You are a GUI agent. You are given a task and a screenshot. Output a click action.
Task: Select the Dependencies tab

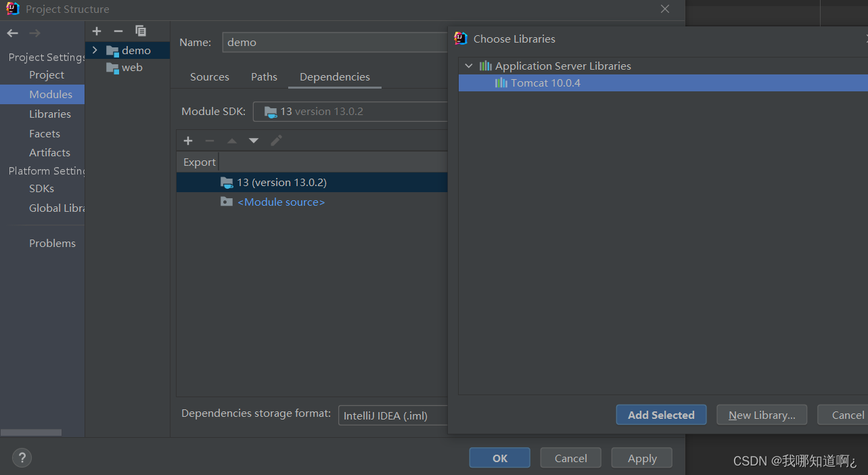pyautogui.click(x=335, y=77)
